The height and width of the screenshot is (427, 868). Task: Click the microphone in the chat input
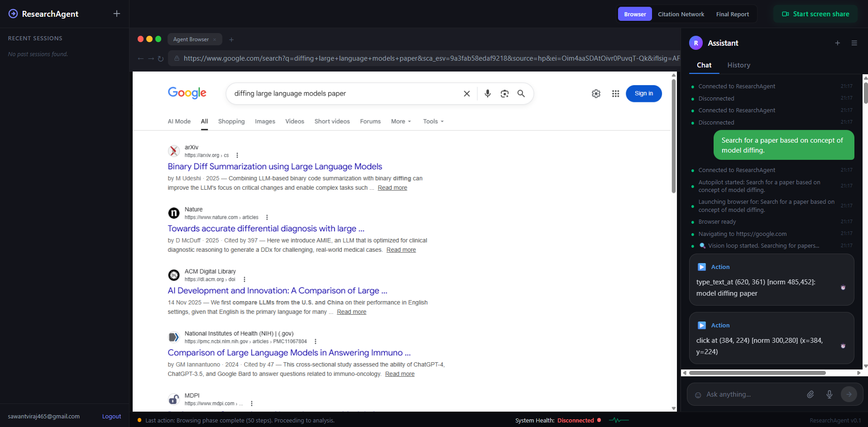830,394
